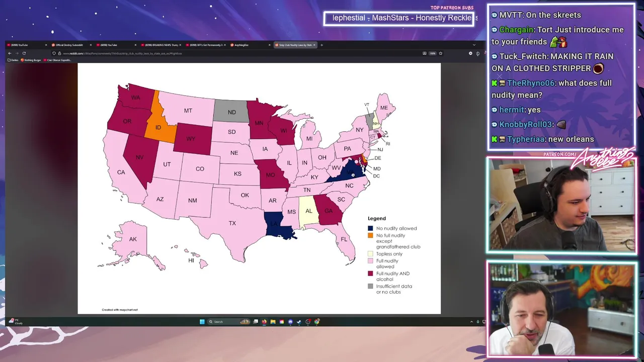This screenshot has width=644, height=362.
Task: Click the pink Full nudity allowed swatch
Action: click(x=370, y=261)
